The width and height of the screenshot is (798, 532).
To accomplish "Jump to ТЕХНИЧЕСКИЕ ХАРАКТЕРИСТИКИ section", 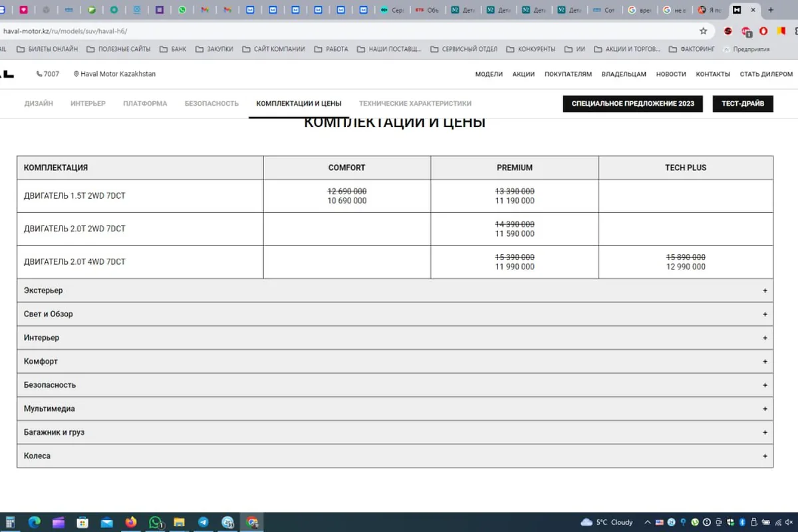I will (415, 104).
